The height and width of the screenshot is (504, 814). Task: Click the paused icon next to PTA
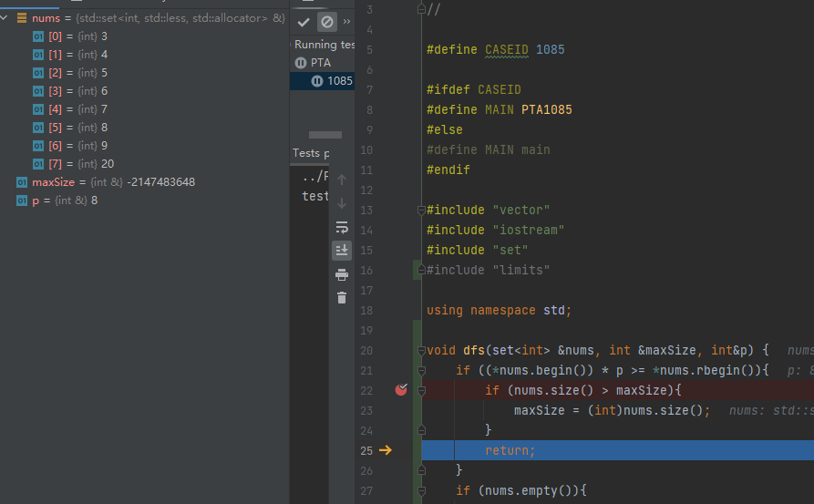(301, 63)
